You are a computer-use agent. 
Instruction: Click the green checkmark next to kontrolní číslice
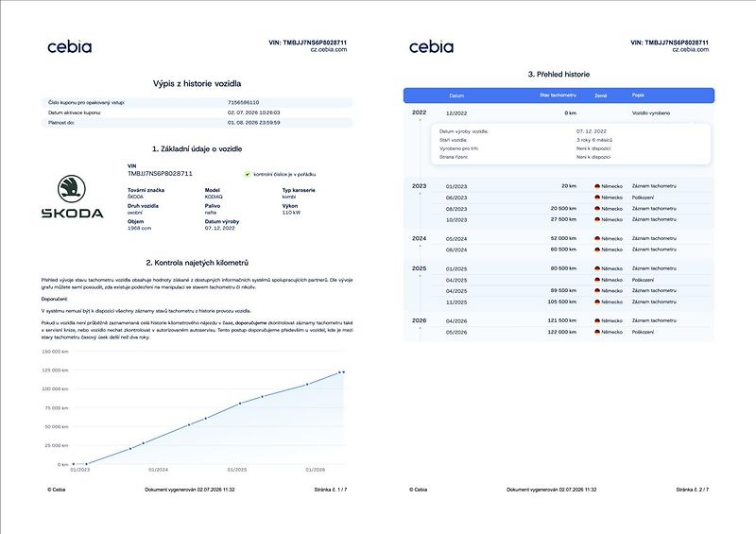[x=248, y=174]
